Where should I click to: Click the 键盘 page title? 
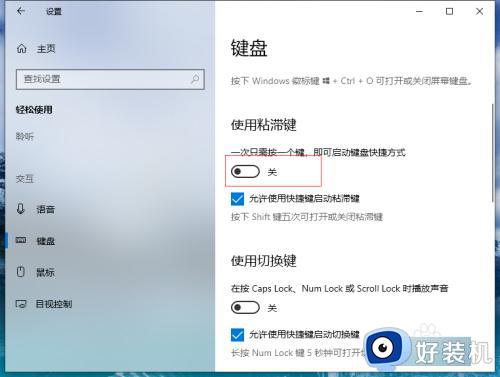click(249, 48)
